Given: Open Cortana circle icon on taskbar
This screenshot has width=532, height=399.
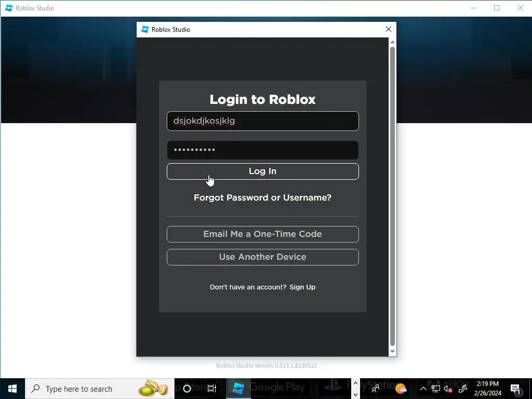Looking at the screenshot, I should (x=187, y=389).
